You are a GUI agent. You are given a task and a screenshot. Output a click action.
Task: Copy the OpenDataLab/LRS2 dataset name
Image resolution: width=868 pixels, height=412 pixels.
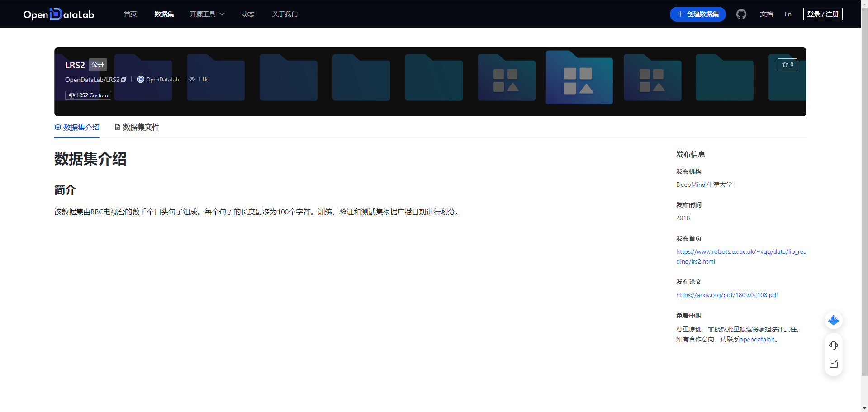124,80
